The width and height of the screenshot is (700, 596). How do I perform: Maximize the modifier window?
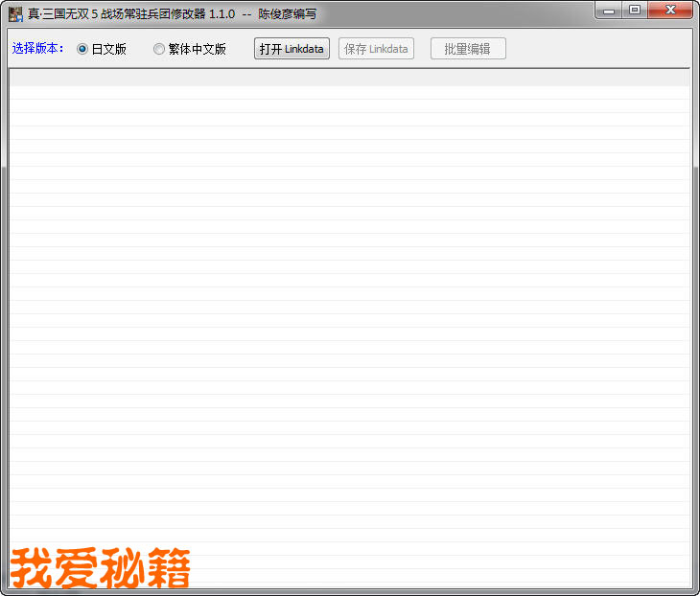coord(634,11)
